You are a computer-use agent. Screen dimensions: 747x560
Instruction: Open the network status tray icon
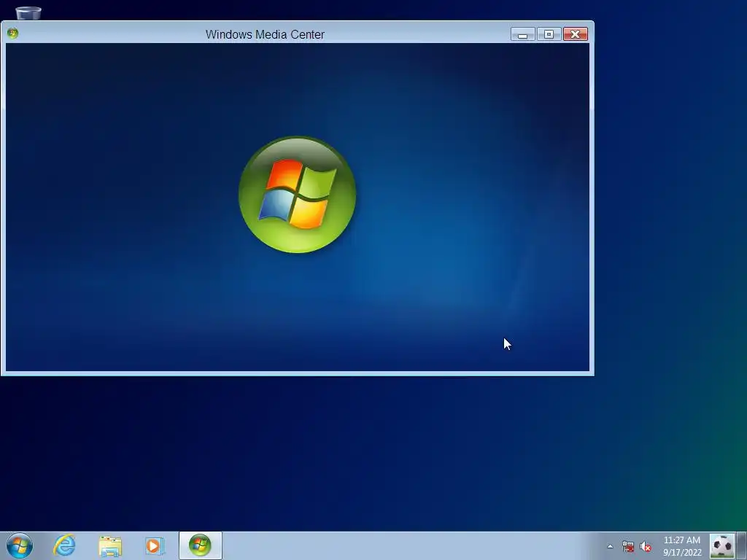pyautogui.click(x=628, y=546)
